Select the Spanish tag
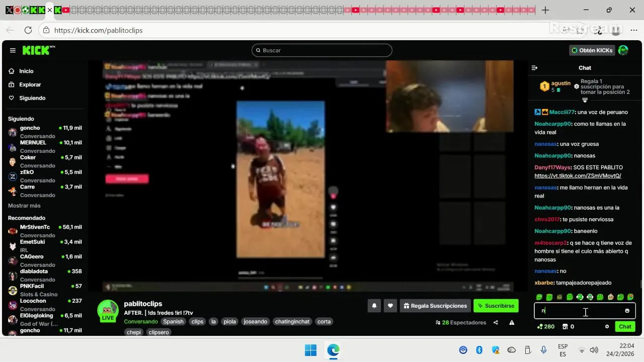 click(x=173, y=322)
